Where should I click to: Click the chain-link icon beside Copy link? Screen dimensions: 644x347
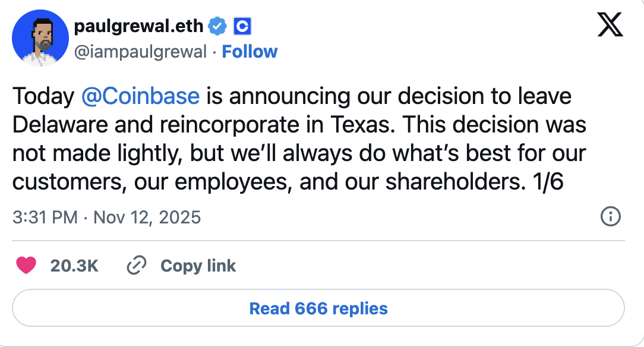(x=137, y=266)
